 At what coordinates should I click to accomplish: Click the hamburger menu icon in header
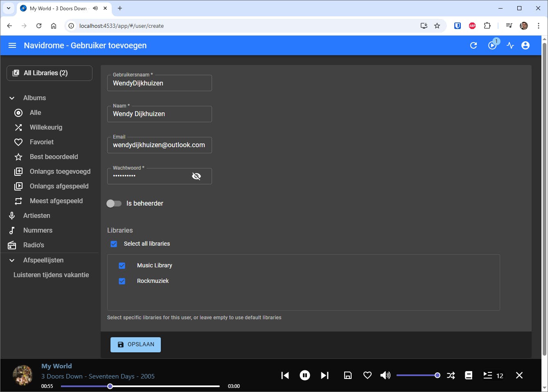pyautogui.click(x=12, y=45)
